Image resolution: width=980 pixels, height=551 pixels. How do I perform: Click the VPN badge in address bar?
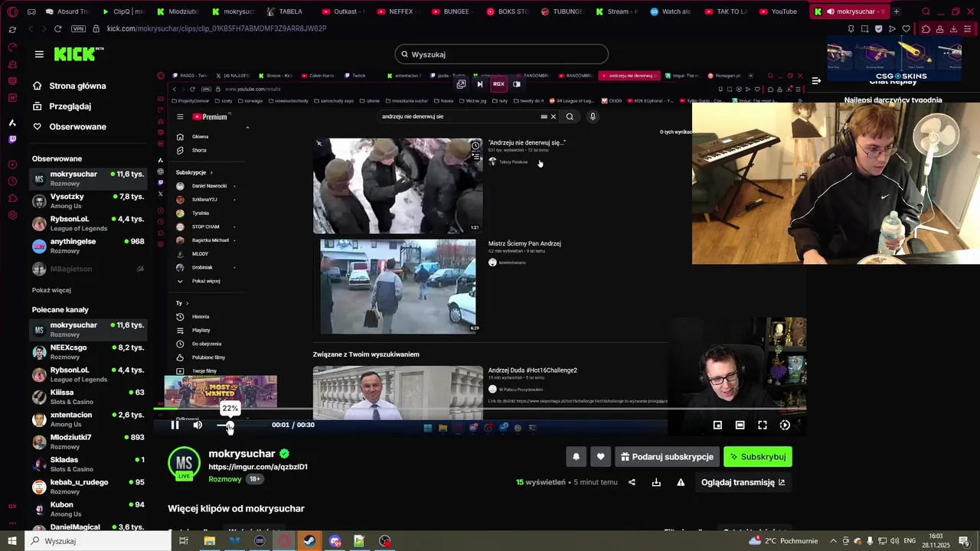[x=77, y=28]
